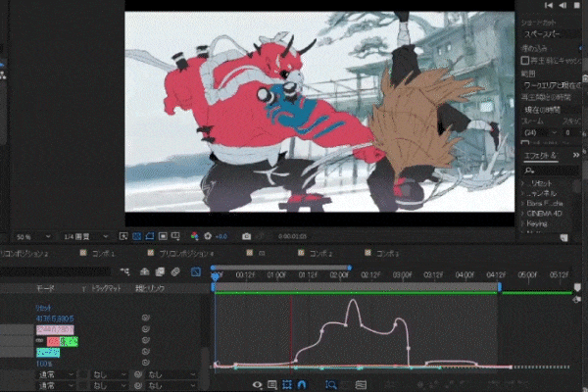Open the (24) frame rate dropdown
The width and height of the screenshot is (588, 392).
pyautogui.click(x=540, y=133)
